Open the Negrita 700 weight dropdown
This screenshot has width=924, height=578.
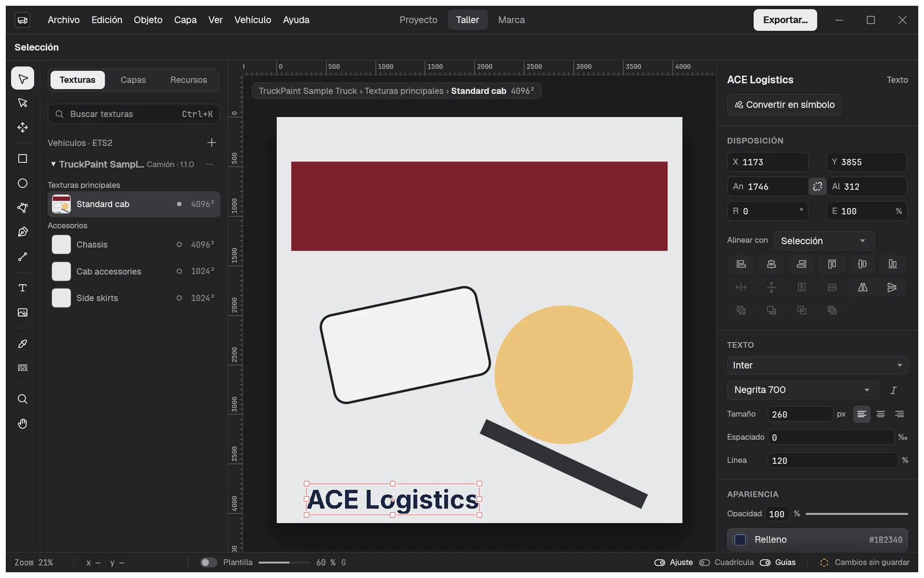[803, 390]
